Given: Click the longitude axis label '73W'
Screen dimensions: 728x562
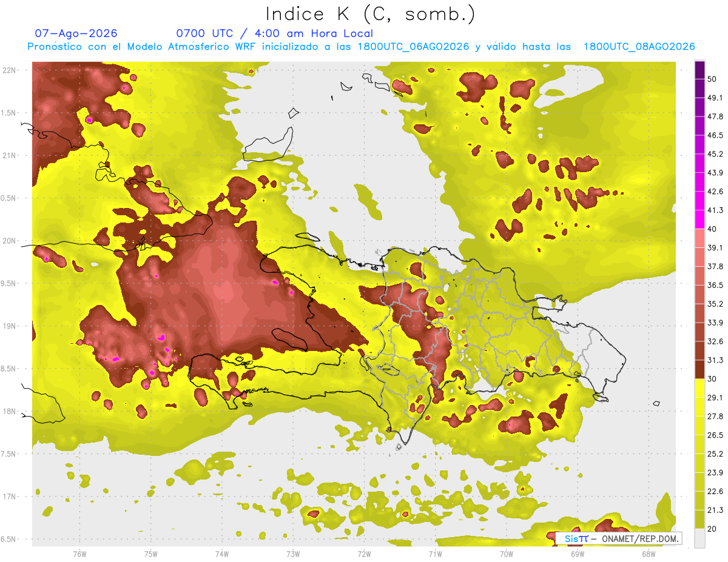Looking at the screenshot, I should [x=292, y=554].
